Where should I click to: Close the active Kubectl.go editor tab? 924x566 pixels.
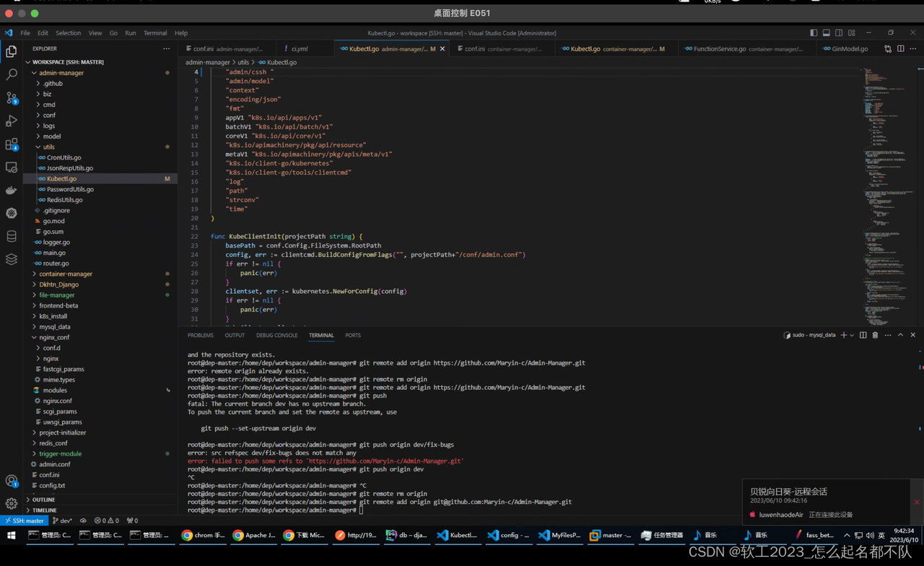[x=443, y=49]
